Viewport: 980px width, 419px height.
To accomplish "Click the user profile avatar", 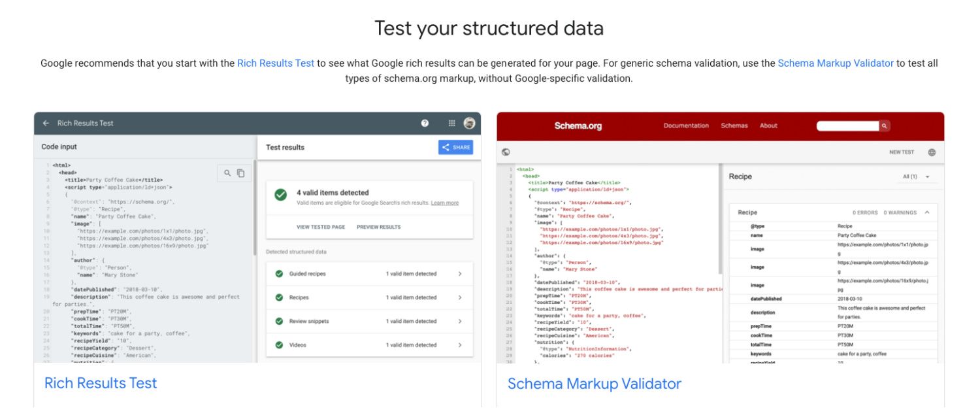I will click(x=469, y=123).
